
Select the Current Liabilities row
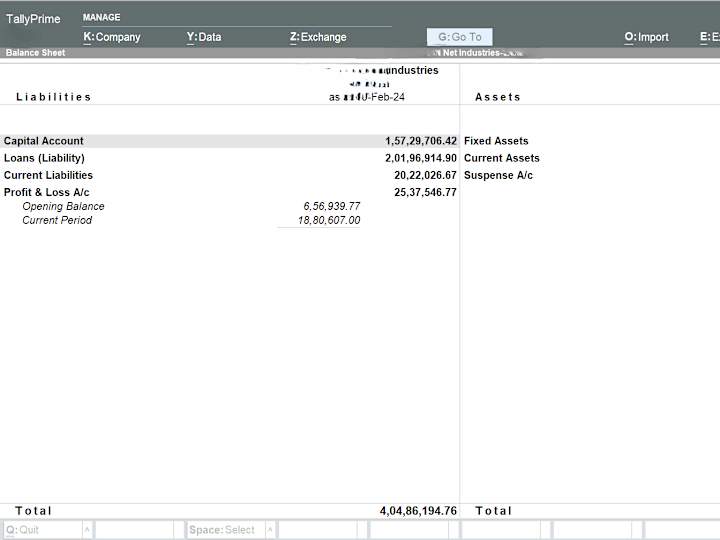[229, 175]
